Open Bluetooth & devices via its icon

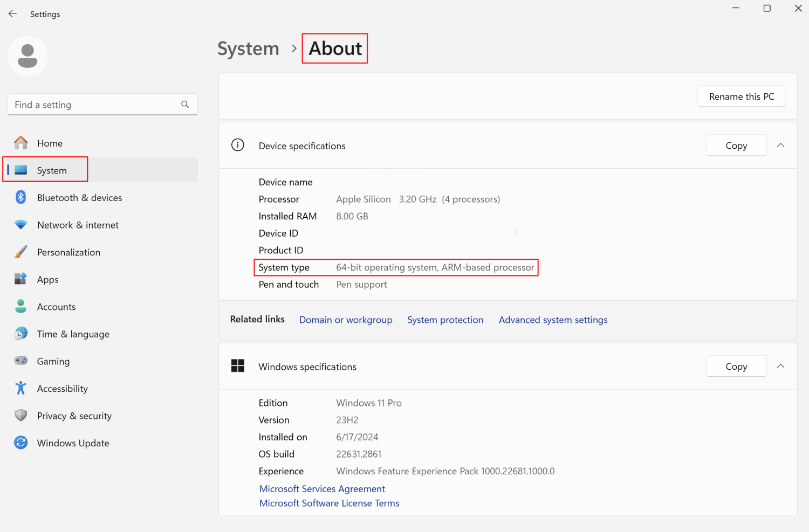[x=20, y=197]
